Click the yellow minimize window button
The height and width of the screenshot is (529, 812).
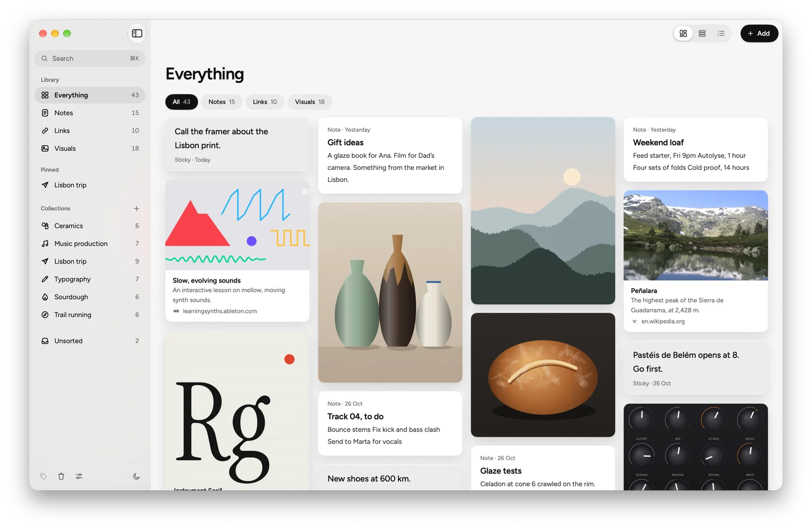tap(55, 33)
